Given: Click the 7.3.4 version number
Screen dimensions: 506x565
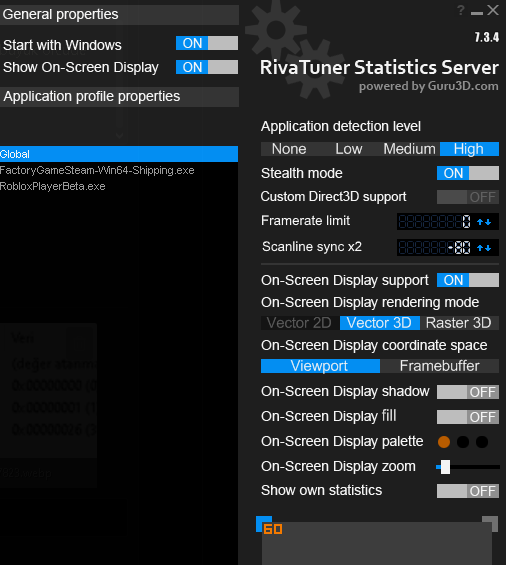Looking at the screenshot, I should point(487,37).
